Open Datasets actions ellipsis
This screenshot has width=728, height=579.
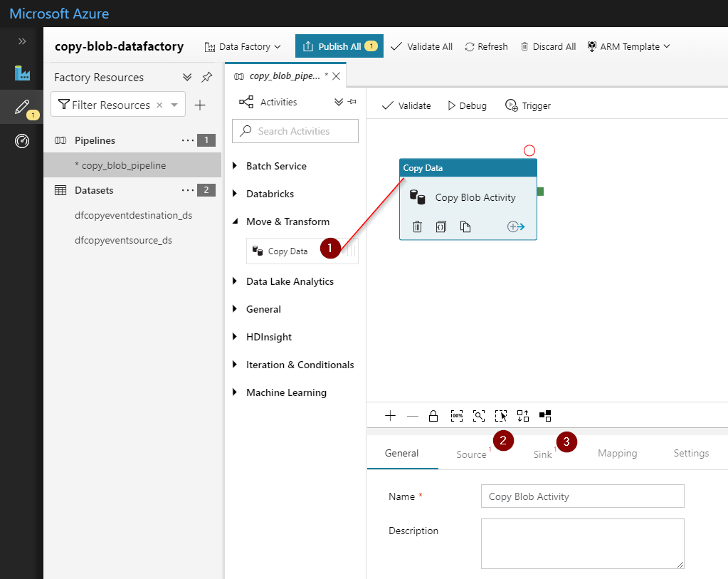click(x=188, y=190)
